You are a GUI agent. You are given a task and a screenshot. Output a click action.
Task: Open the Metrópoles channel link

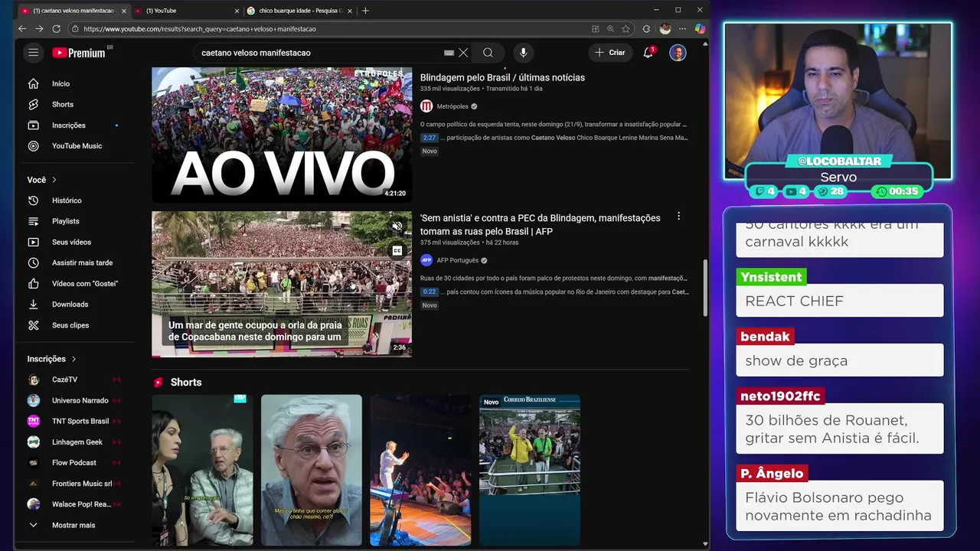[x=452, y=106]
